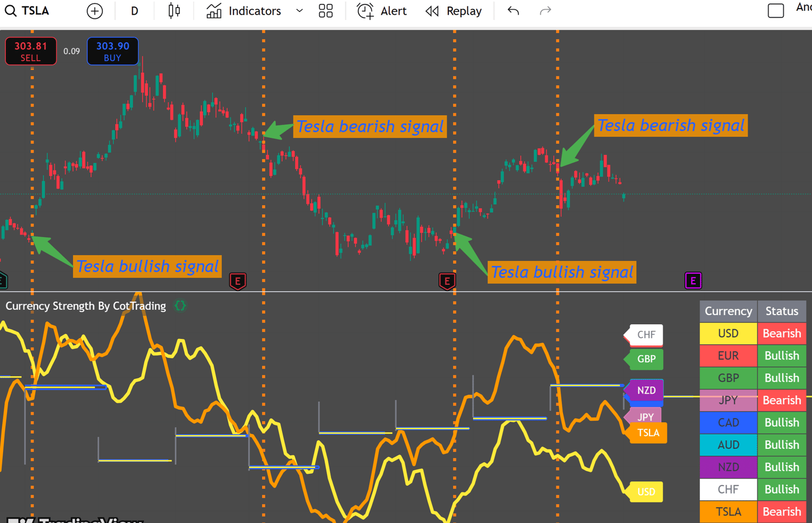
Task: Click the yellow USD line label
Action: 644,492
